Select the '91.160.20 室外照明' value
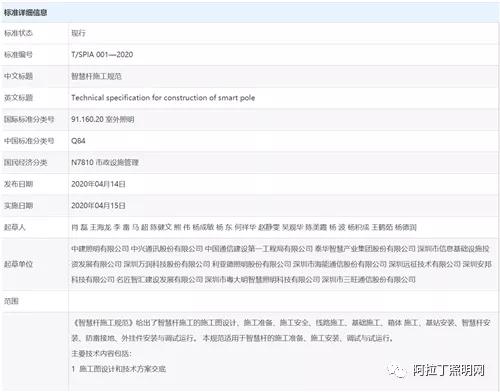Screen dimensions: 500x392 103,119
